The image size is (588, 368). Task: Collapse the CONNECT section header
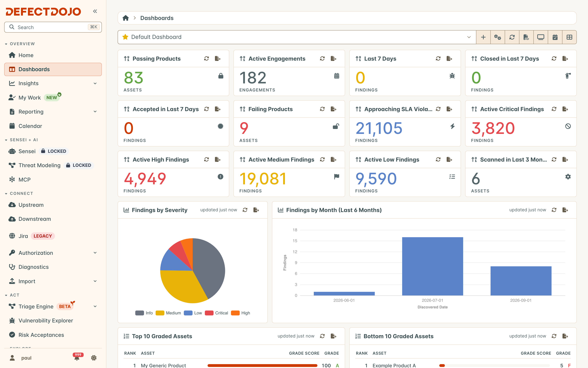pyautogui.click(x=19, y=193)
